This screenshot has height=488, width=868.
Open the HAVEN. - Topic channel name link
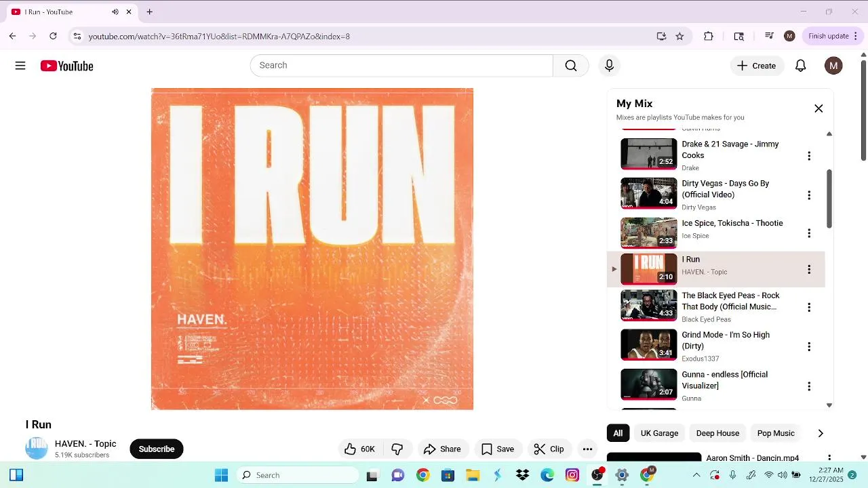click(85, 444)
